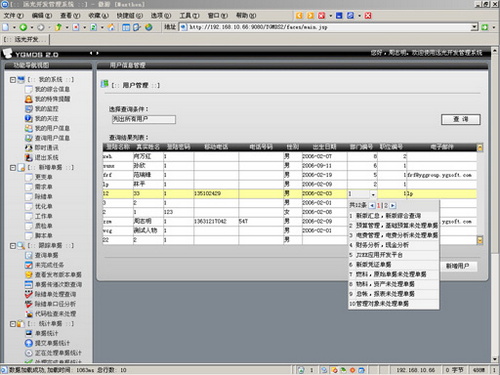Click the blue arrow icon for 提交单据统计
This screenshot has width=500, height=375.
[29, 343]
